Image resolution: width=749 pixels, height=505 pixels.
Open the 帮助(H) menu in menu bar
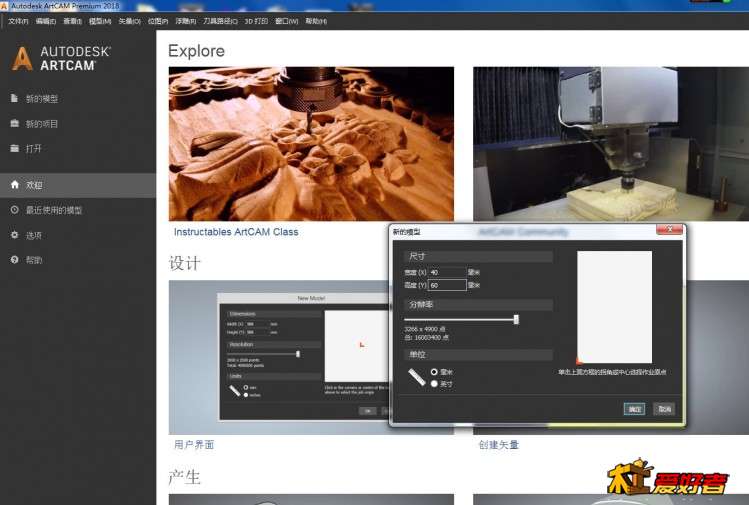tap(316, 21)
